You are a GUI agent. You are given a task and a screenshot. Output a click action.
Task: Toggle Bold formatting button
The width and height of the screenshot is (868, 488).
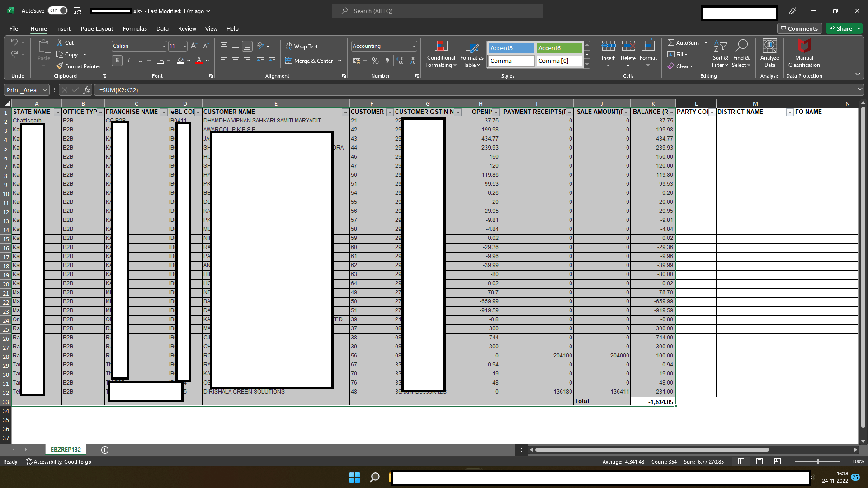click(117, 61)
